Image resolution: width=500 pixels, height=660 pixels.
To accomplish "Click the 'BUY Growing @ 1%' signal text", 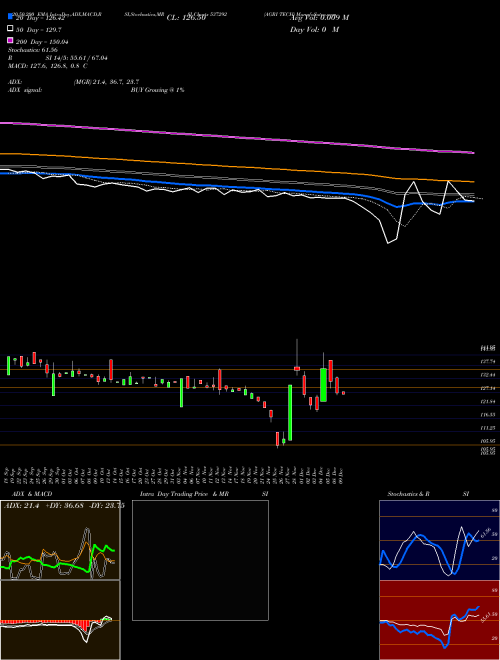I will [x=157, y=90].
